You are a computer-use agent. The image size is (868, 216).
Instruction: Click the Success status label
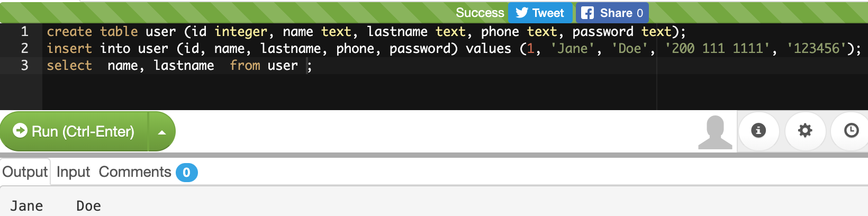pyautogui.click(x=480, y=13)
